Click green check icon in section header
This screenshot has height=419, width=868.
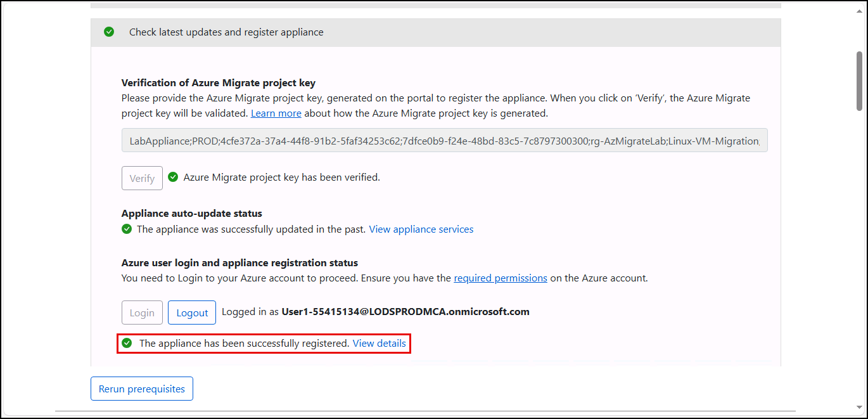pos(109,32)
